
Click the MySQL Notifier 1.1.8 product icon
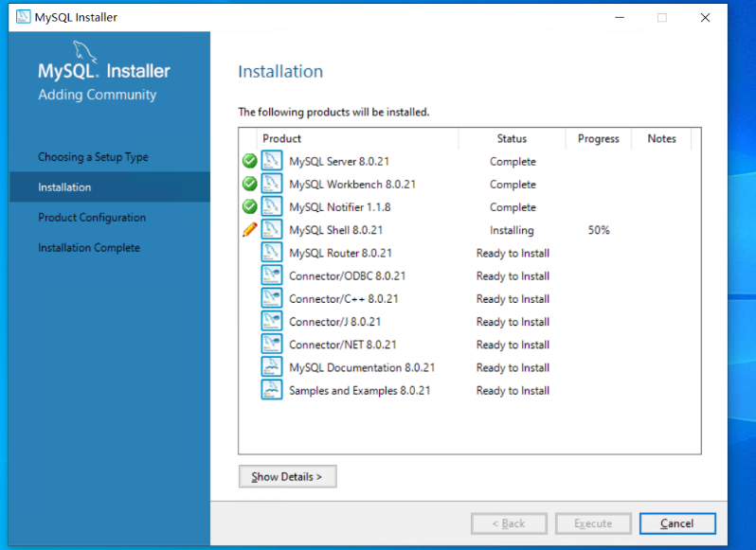coord(272,206)
